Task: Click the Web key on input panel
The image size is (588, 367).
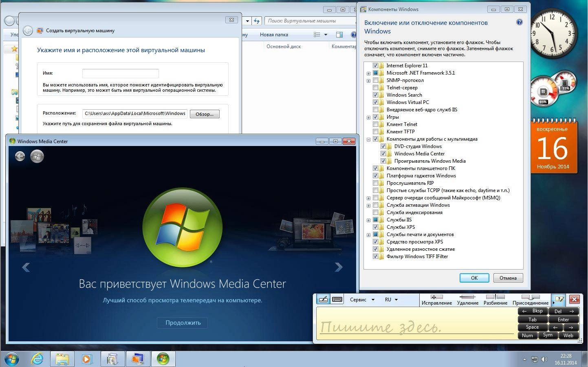Action: point(568,336)
